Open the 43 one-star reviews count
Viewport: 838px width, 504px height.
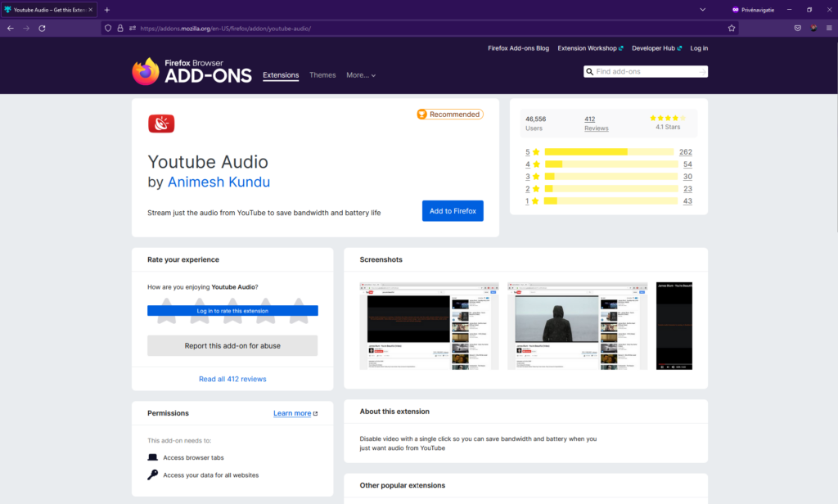687,201
